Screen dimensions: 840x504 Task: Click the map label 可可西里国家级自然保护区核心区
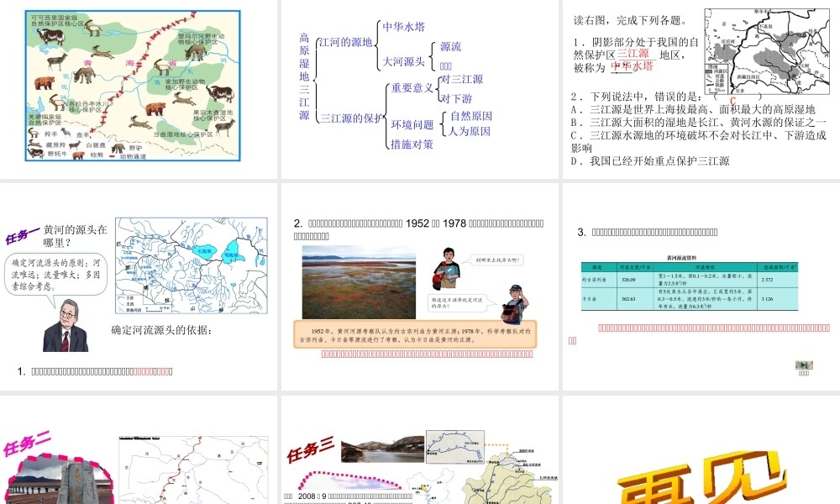[x=57, y=20]
